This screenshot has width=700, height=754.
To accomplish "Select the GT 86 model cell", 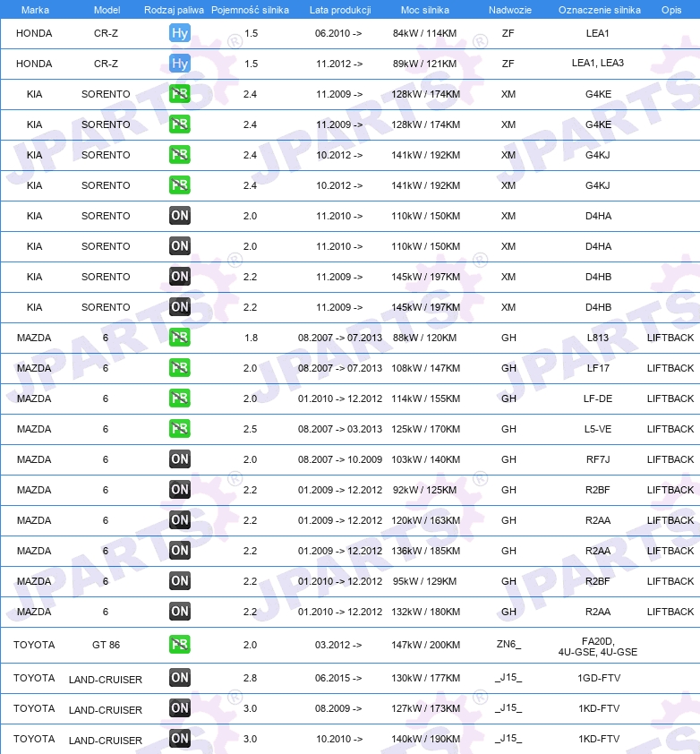I will pos(106,645).
